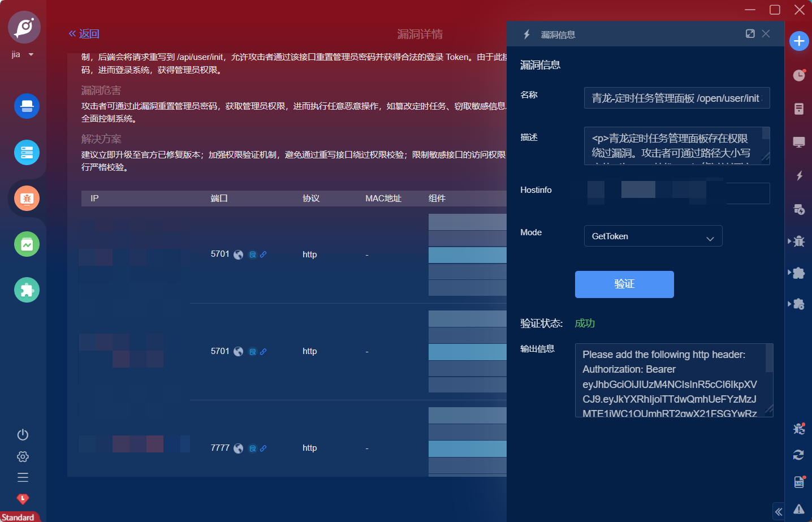Click the 名称 name input field
Viewport: 812px width, 522px height.
pos(676,98)
